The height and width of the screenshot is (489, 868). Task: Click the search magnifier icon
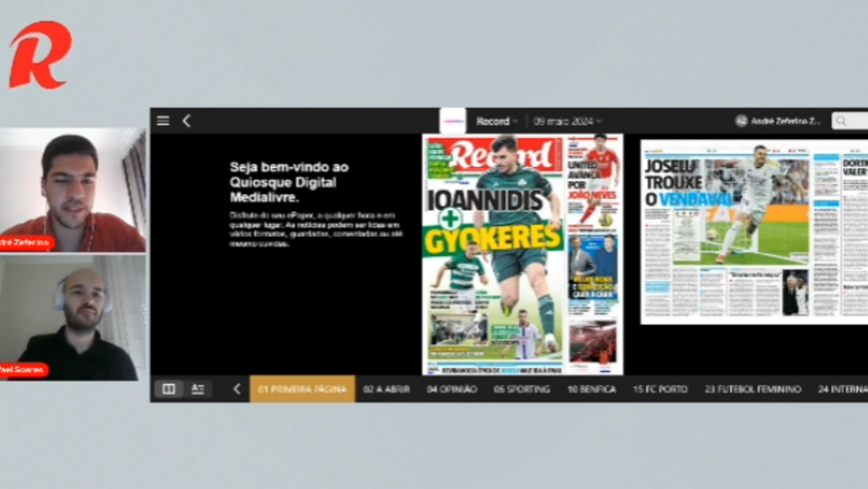click(x=842, y=121)
